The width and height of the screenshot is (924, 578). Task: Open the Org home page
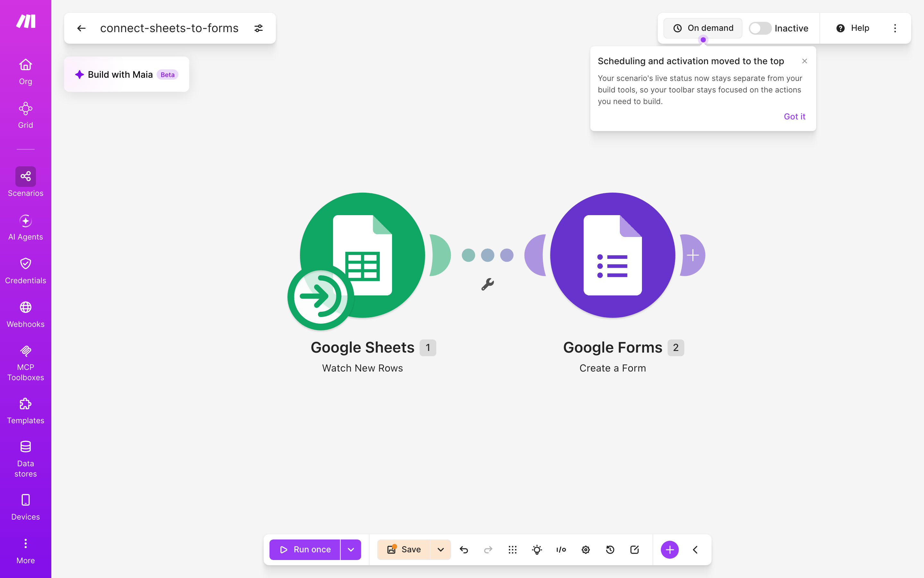coord(26,72)
